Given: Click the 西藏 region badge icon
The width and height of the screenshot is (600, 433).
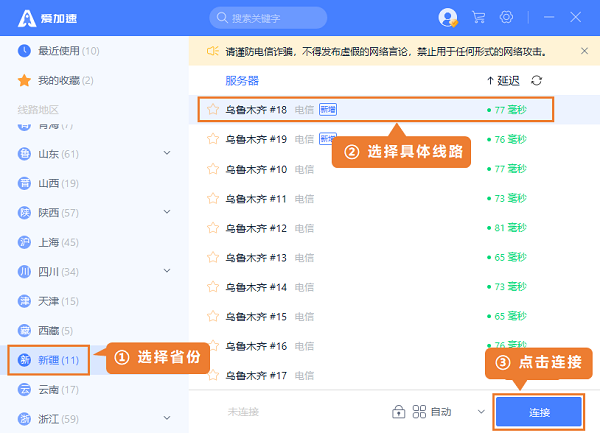Looking at the screenshot, I should 24,331.
